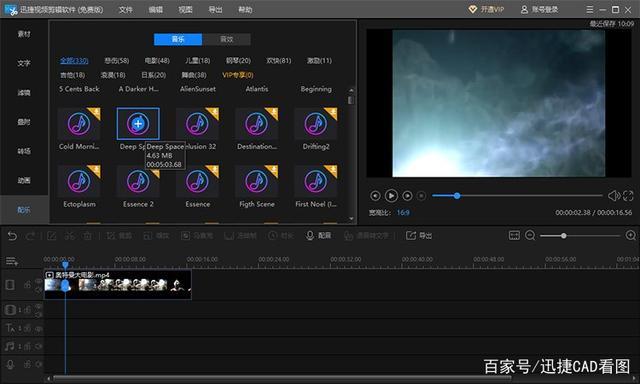The width and height of the screenshot is (640, 384).
Task: Open the speech-to-text tool in toolbar
Action: pos(367,235)
